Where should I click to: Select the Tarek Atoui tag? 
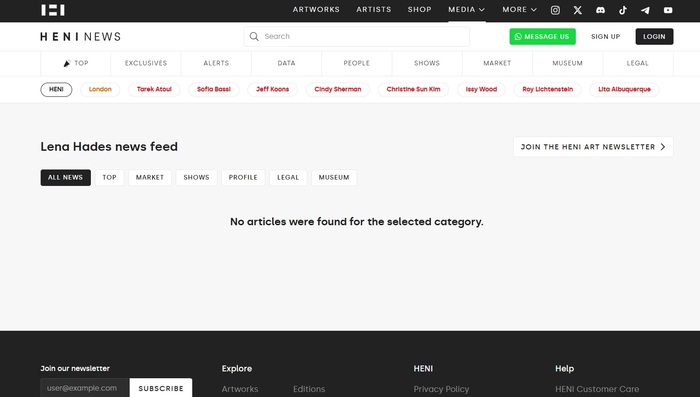[x=154, y=89]
